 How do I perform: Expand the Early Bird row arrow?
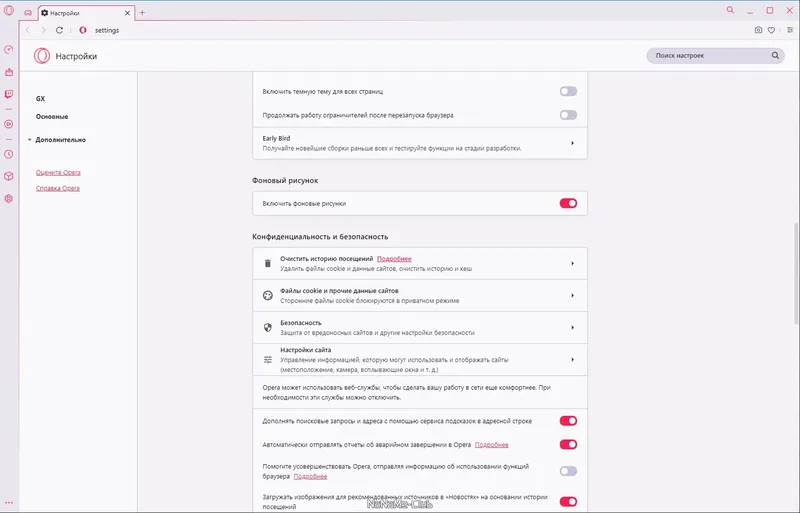[x=572, y=143]
